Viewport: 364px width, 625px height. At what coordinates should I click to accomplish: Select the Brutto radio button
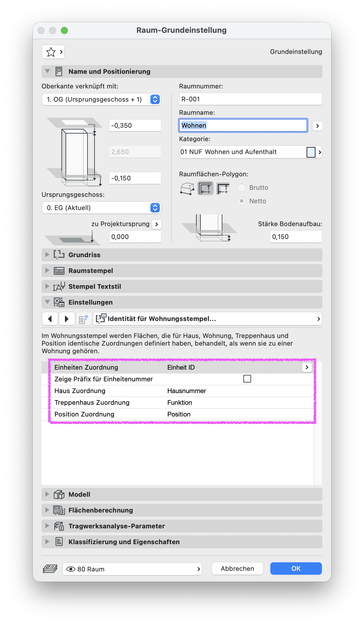coord(242,187)
